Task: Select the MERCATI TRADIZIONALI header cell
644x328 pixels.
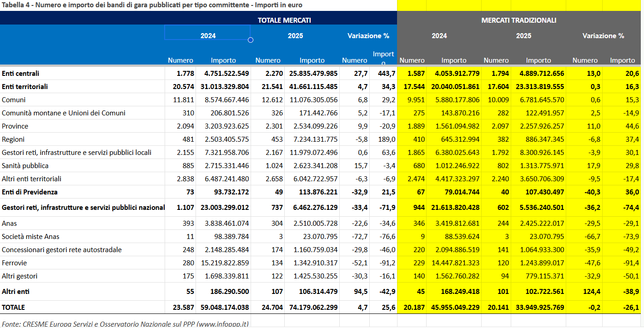Action: click(x=518, y=20)
